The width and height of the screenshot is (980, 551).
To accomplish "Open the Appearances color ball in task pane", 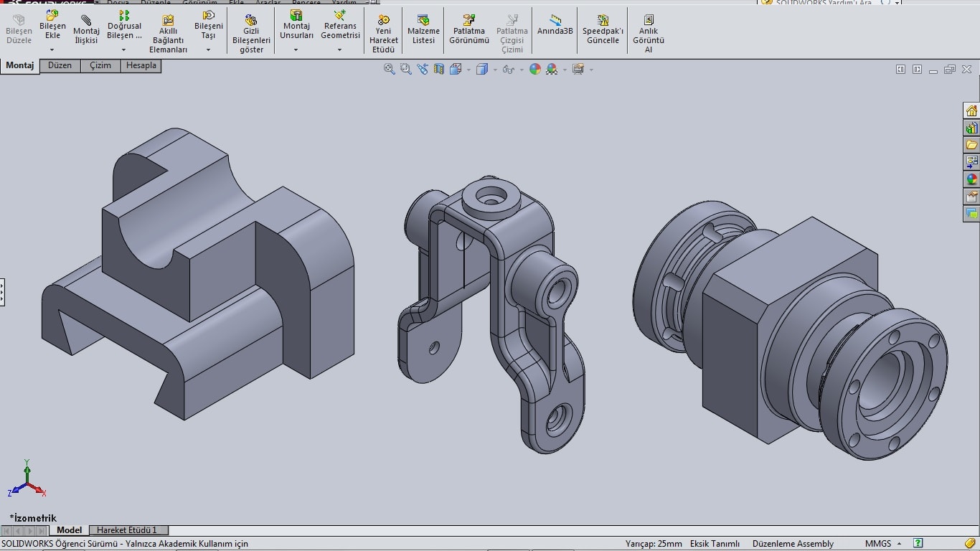I will [x=971, y=179].
